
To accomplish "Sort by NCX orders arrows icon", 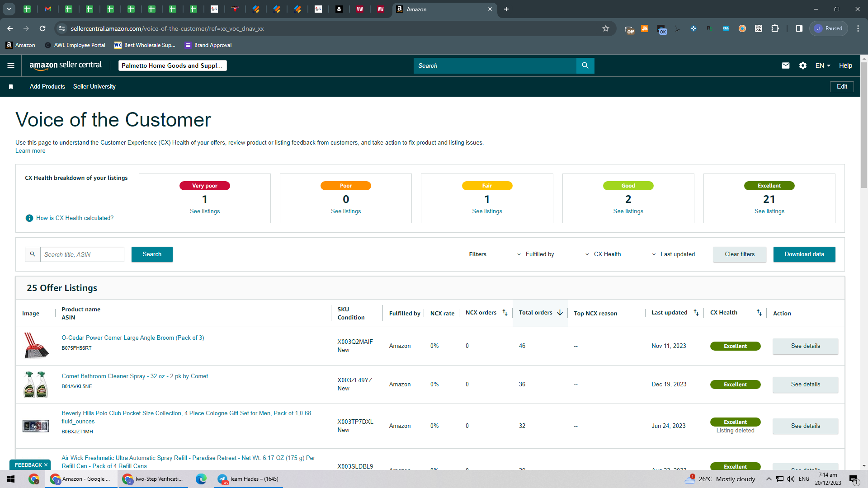I will coord(505,313).
